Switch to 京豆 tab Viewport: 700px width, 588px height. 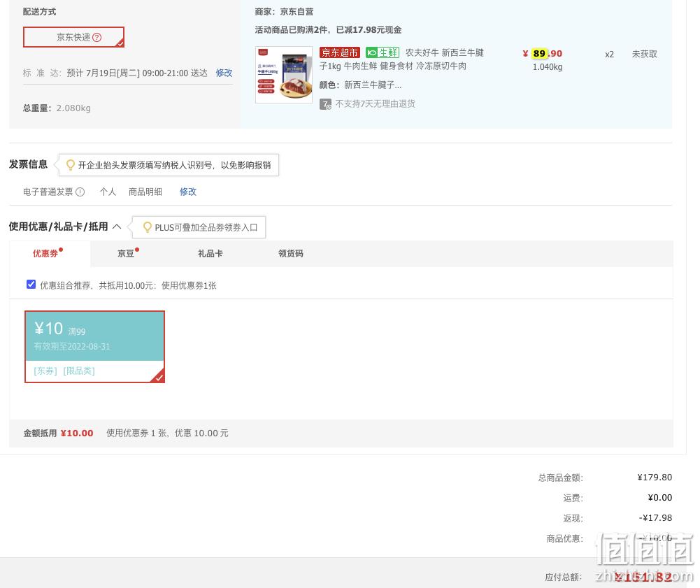127,254
